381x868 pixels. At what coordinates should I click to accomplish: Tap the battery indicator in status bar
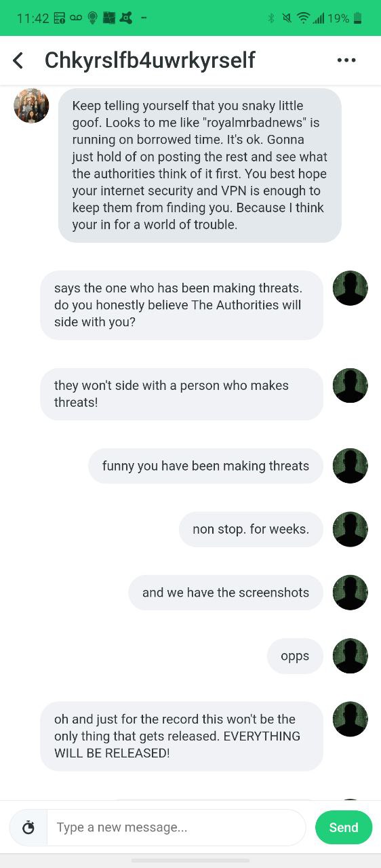[x=358, y=18]
